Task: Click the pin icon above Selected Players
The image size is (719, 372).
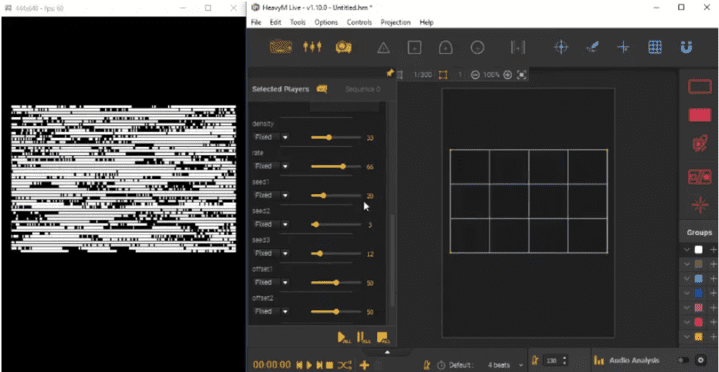Action: pos(390,73)
